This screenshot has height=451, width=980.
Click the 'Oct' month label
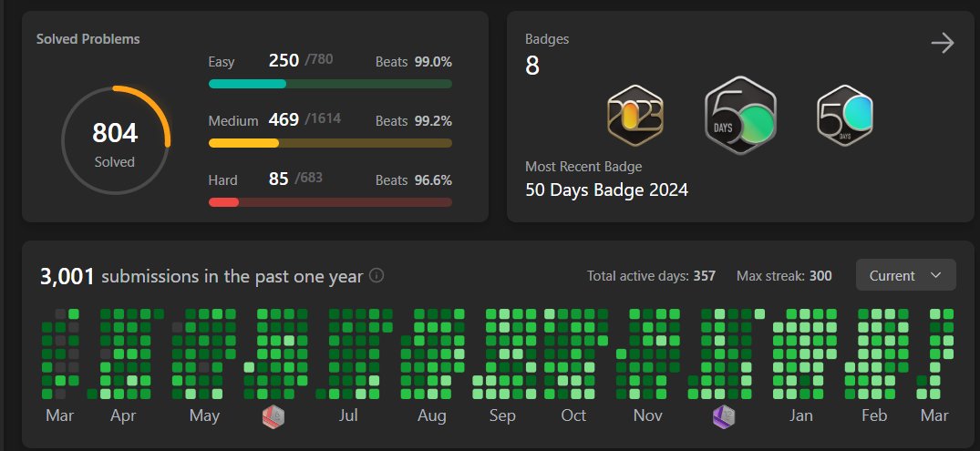click(573, 416)
